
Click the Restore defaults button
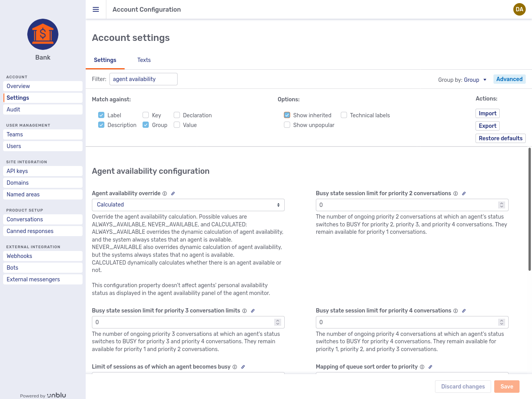pos(500,138)
